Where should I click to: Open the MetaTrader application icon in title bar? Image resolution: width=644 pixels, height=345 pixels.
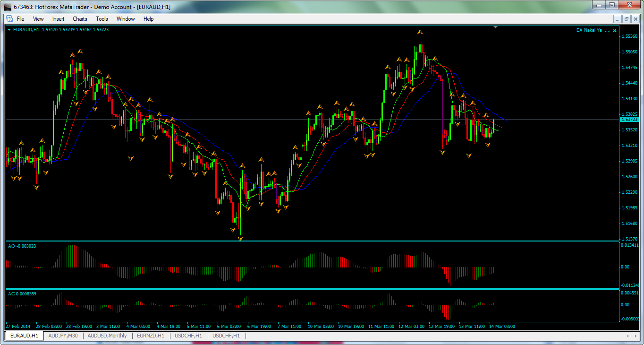pyautogui.click(x=8, y=7)
